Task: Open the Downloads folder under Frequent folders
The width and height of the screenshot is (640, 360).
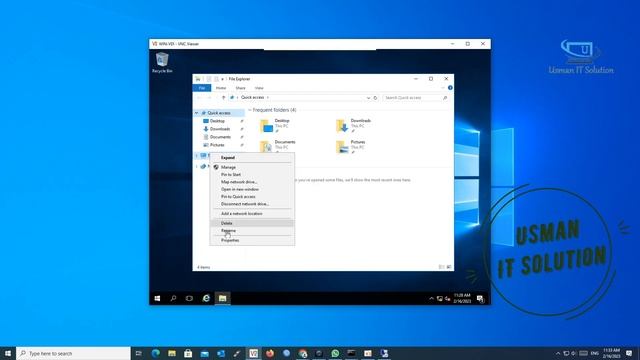Action: 353,125
